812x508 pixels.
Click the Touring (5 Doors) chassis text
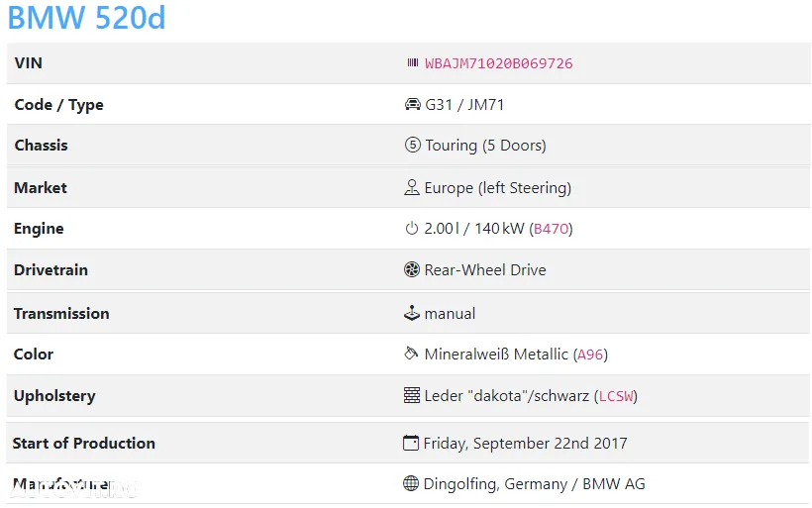pyautogui.click(x=486, y=146)
